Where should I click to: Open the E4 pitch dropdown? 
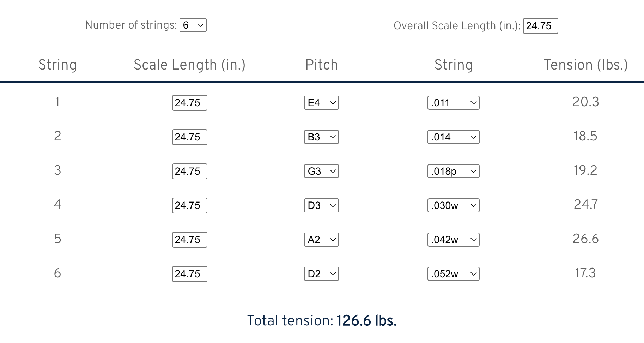[x=321, y=103]
